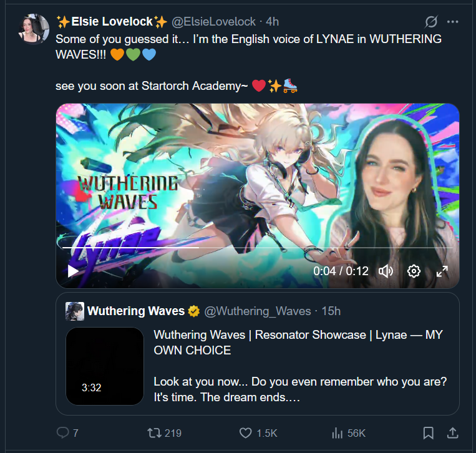476x453 pixels.
Task: Click the quoted video thumbnail showing 3:32
Action: coord(105,366)
